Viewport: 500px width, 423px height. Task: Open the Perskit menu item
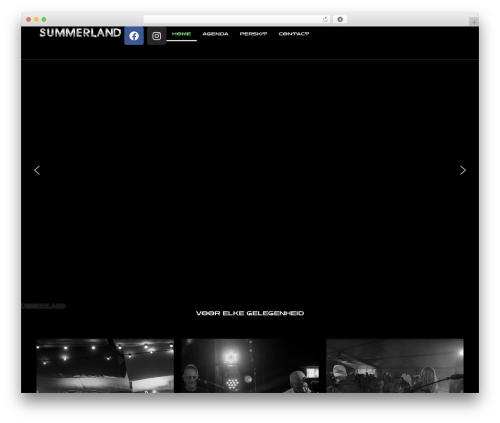253,34
